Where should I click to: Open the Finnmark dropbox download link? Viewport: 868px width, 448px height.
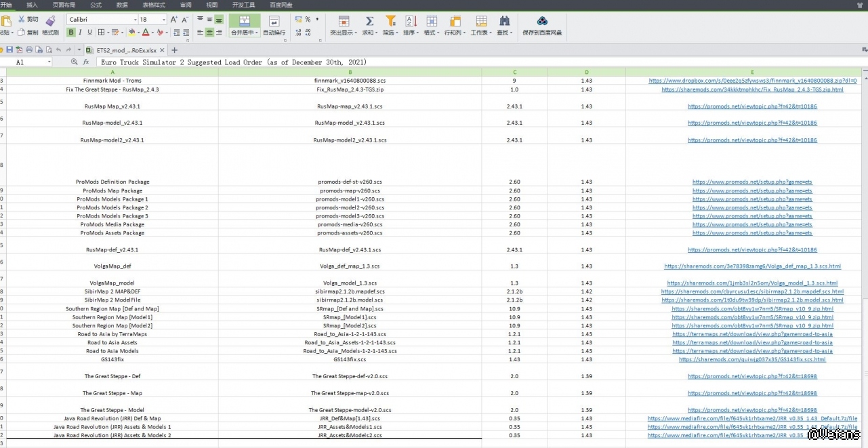(x=752, y=81)
